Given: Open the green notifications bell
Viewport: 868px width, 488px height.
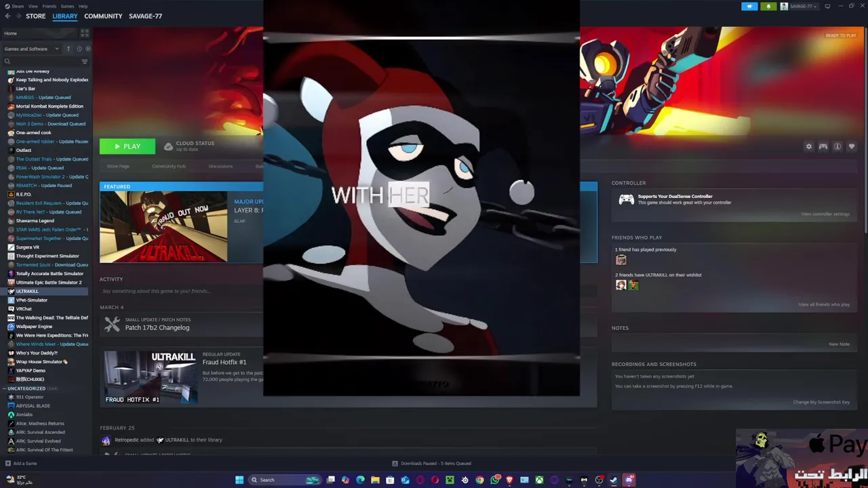Looking at the screenshot, I should tap(768, 6).
